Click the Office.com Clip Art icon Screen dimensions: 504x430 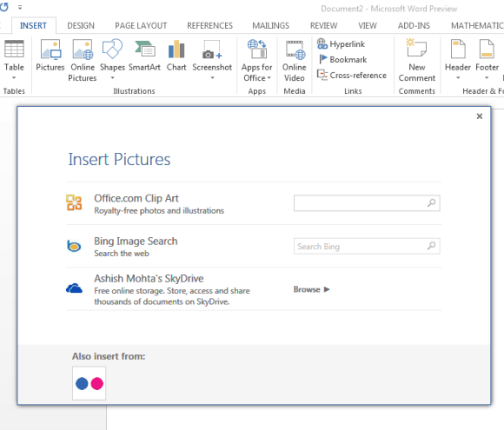pos(74,202)
